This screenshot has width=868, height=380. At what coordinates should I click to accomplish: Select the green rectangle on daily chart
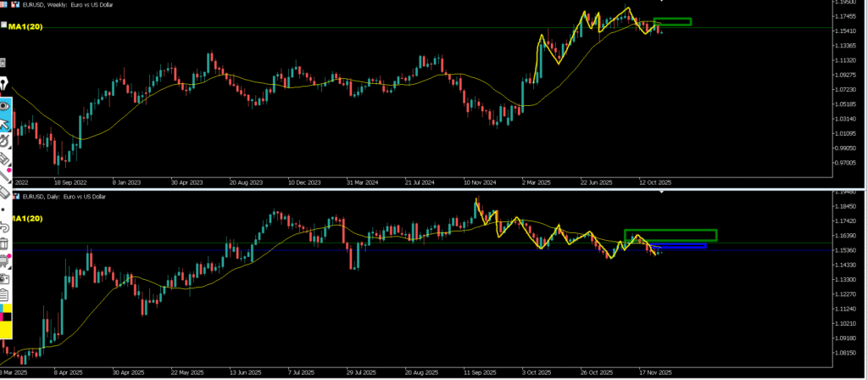click(x=670, y=235)
